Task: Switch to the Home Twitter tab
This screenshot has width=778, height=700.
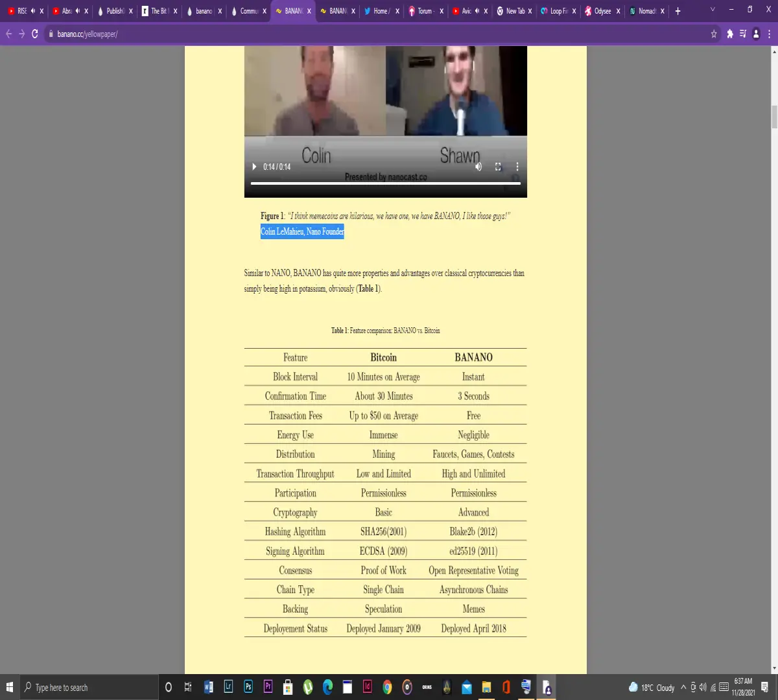Action: 380,11
